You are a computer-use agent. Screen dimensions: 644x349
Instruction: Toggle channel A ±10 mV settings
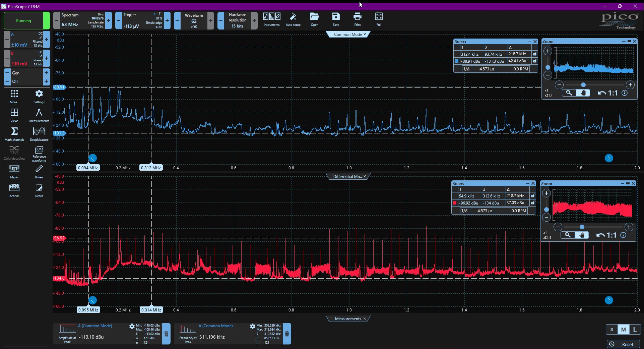(x=27, y=40)
